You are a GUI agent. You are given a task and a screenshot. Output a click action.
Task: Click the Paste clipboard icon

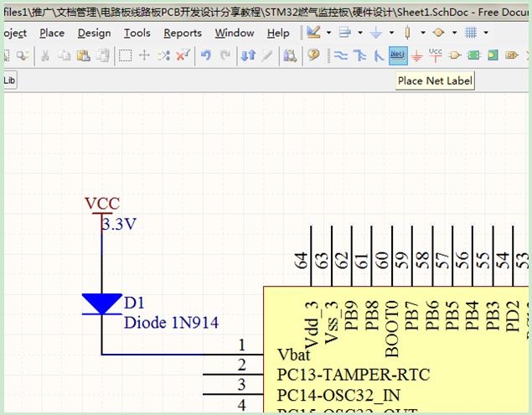click(x=83, y=55)
